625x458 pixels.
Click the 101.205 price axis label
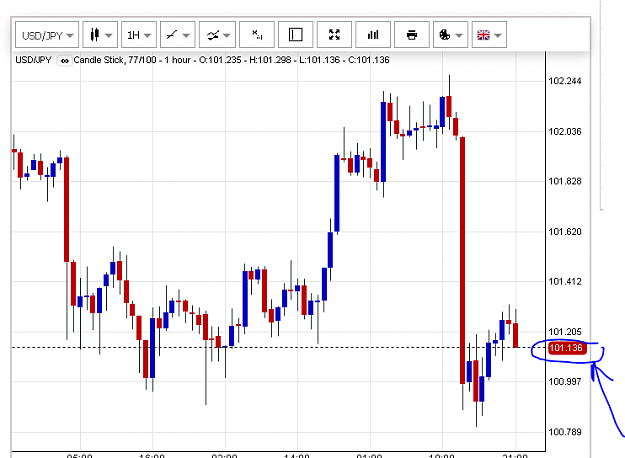click(x=565, y=332)
